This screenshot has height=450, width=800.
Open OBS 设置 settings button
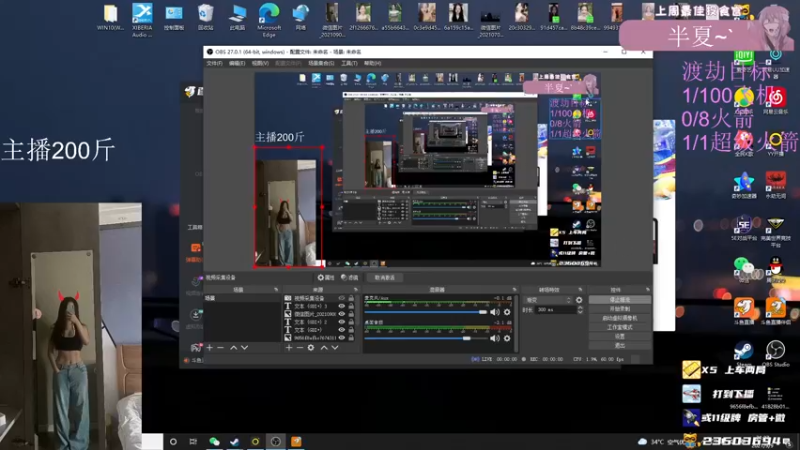tap(620, 337)
